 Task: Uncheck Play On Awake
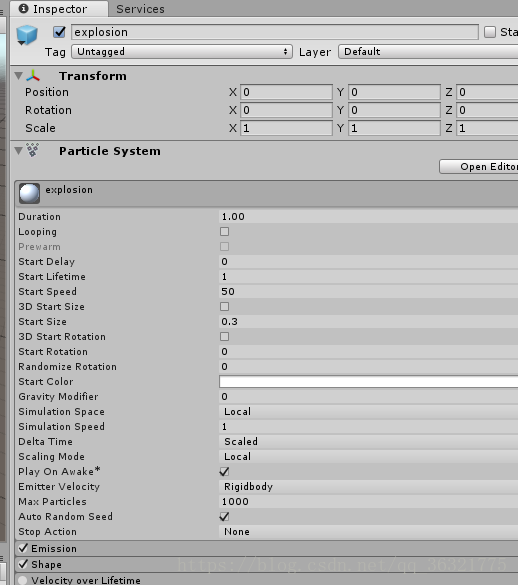(224, 472)
